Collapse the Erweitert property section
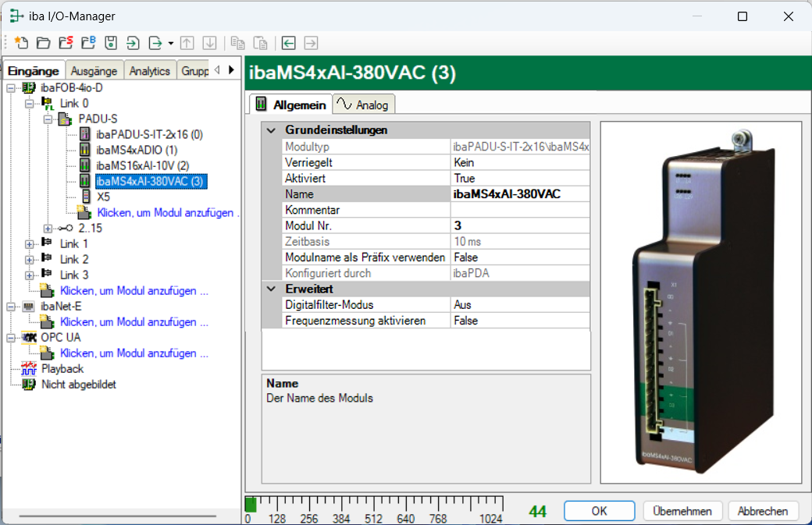 (272, 289)
